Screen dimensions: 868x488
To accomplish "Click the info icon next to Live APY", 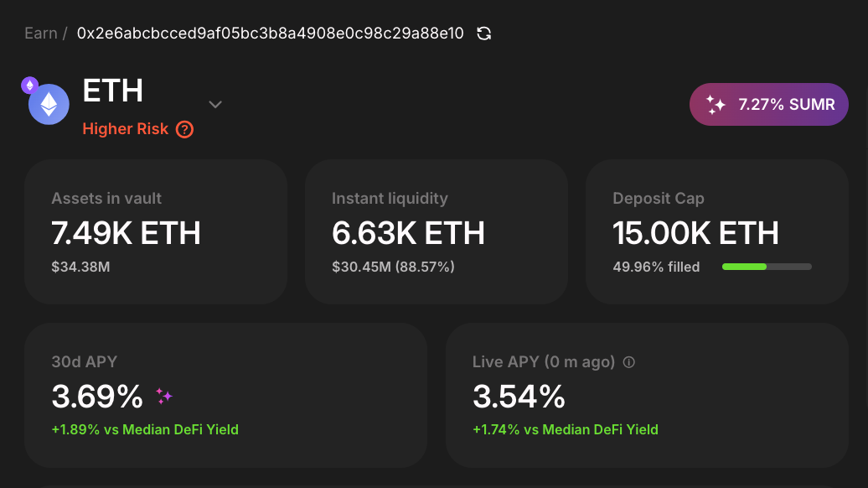I will (x=629, y=362).
